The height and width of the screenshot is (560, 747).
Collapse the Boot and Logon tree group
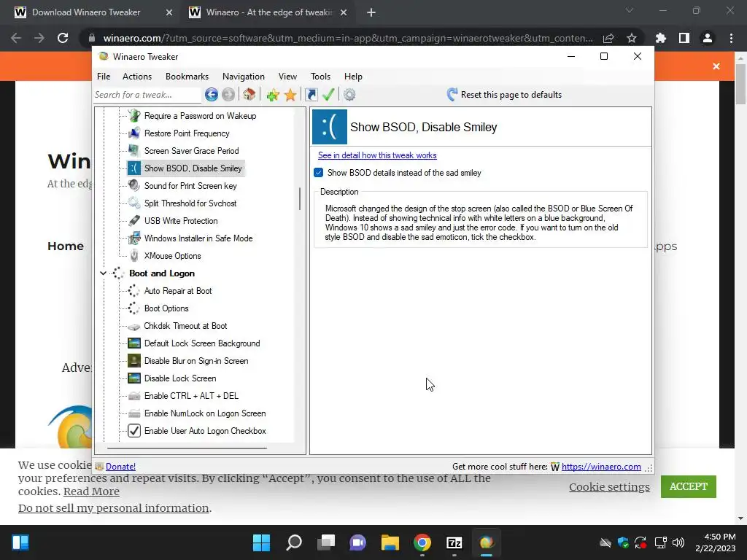pyautogui.click(x=103, y=273)
